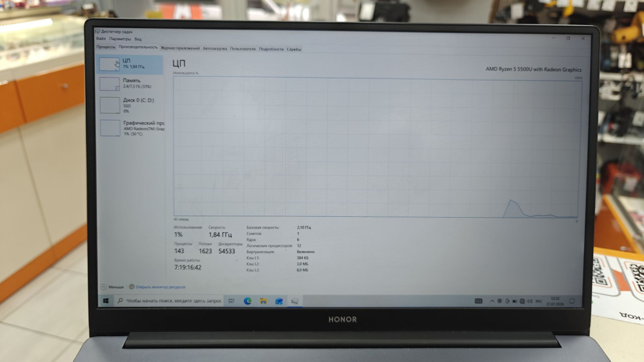Click the resource monitor icon beside the link
Screen dimensions: 644x362
click(131, 287)
